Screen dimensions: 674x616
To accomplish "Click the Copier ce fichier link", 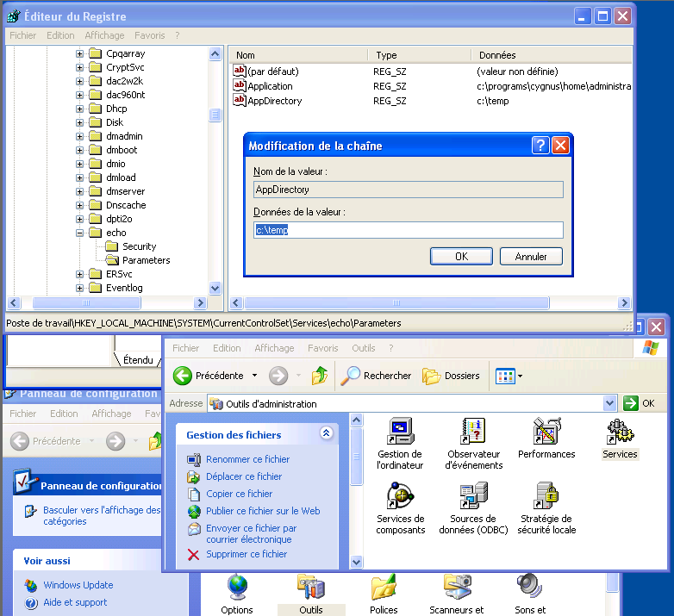I will [239, 494].
